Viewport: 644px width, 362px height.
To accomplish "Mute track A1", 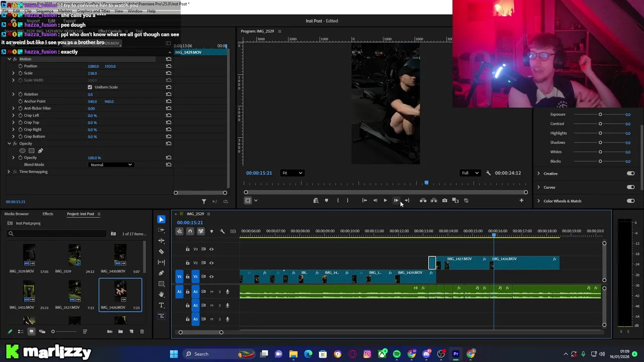I will pos(211,292).
